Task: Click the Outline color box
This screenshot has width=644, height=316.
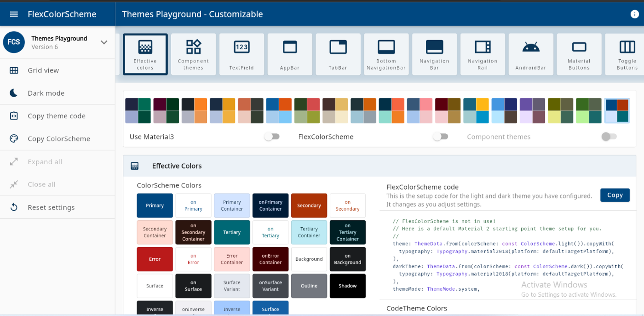Action: [309, 286]
